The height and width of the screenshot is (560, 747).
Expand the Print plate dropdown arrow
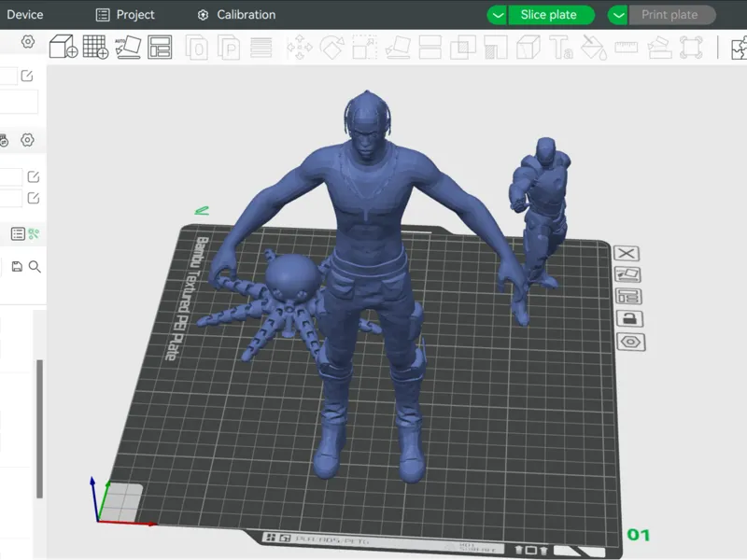point(618,15)
